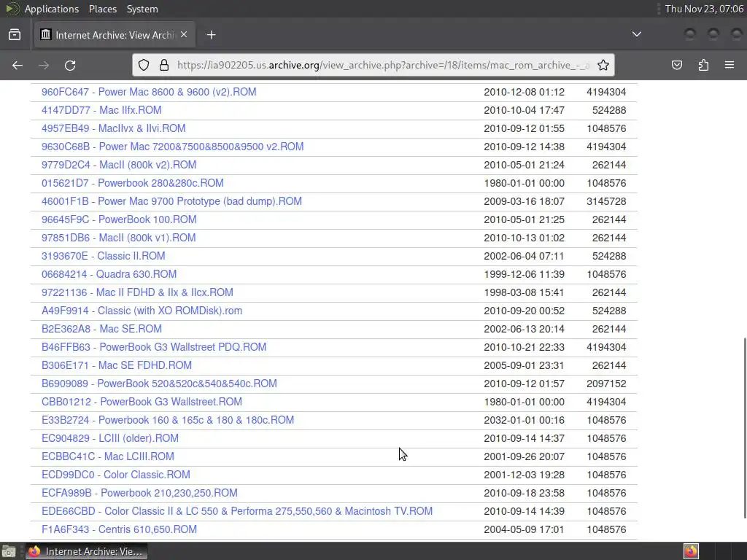The image size is (747, 560).
Task: Open F1A6F343 Centris 610,650.ROM link
Action: pos(119,529)
